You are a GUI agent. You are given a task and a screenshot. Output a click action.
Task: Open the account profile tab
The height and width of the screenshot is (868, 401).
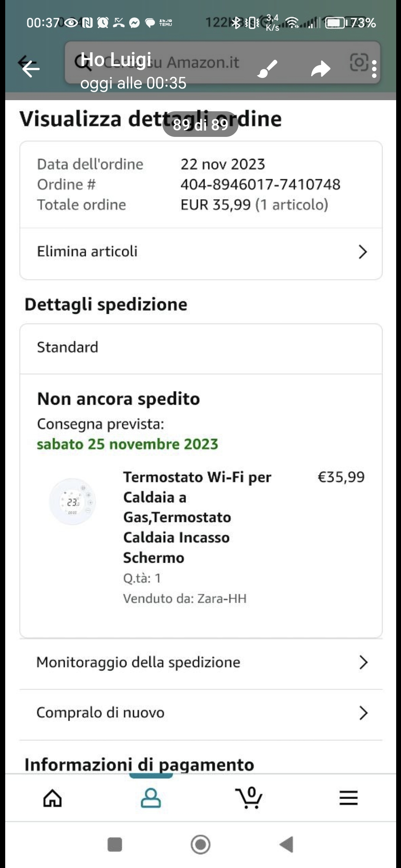(x=151, y=798)
